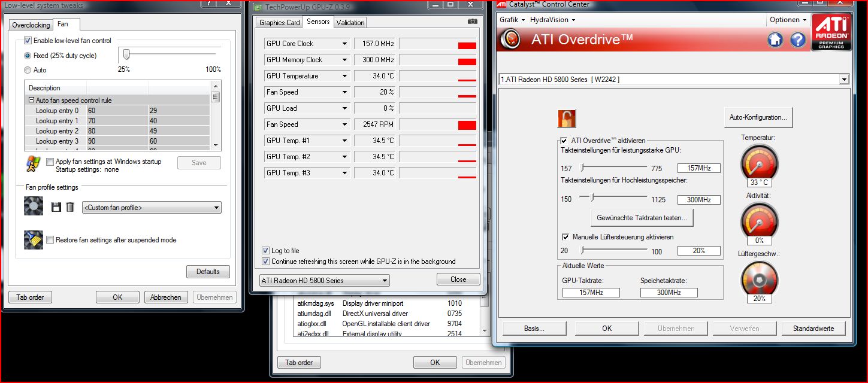Select Lookup entry 2 row
Screen dimensions: 868x383
click(117, 131)
